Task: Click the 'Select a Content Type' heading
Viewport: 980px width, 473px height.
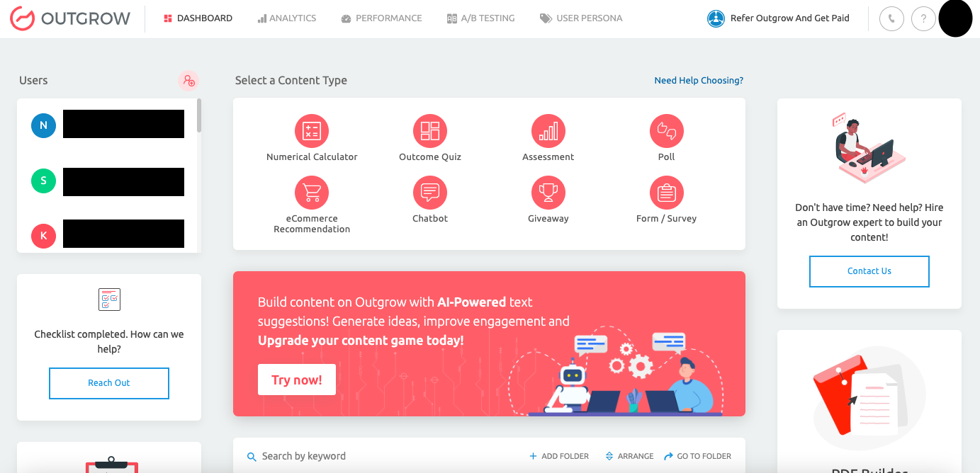Action: pos(291,81)
